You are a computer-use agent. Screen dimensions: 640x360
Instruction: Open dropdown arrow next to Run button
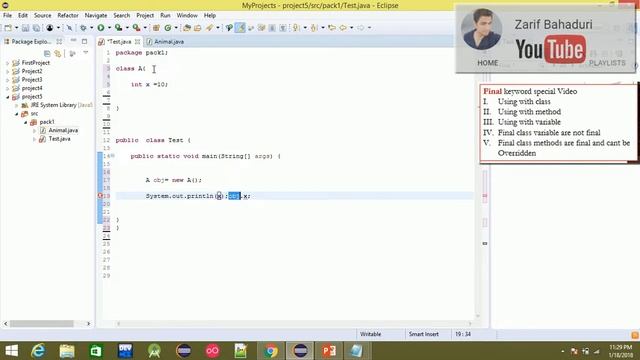point(109,28)
